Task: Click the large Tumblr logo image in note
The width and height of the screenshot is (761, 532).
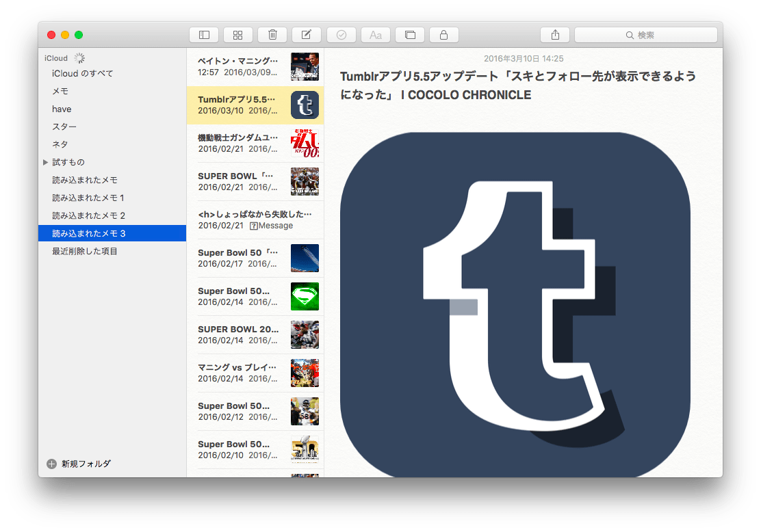Action: click(515, 304)
